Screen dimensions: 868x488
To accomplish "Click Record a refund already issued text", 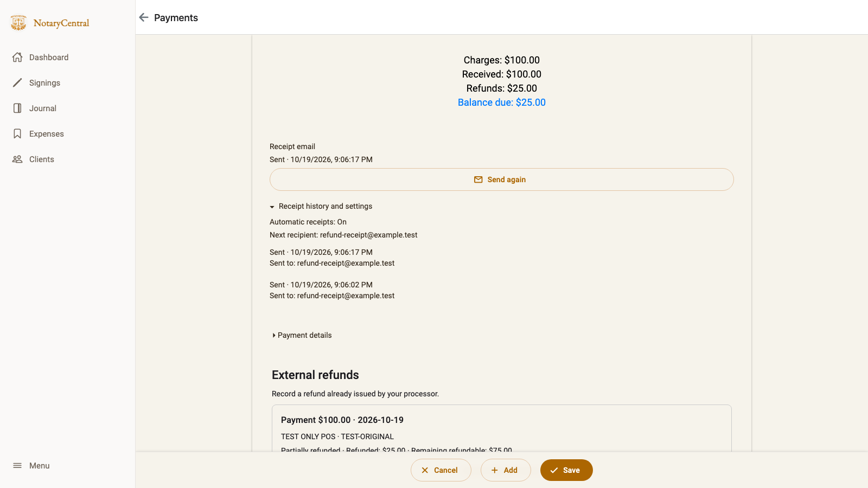I will click(x=355, y=394).
